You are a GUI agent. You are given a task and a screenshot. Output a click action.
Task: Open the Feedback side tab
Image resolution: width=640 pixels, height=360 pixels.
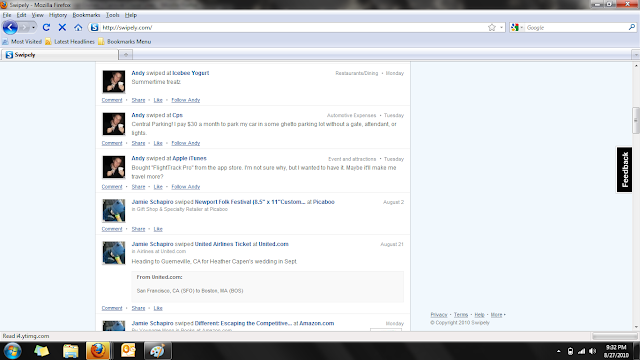click(624, 170)
